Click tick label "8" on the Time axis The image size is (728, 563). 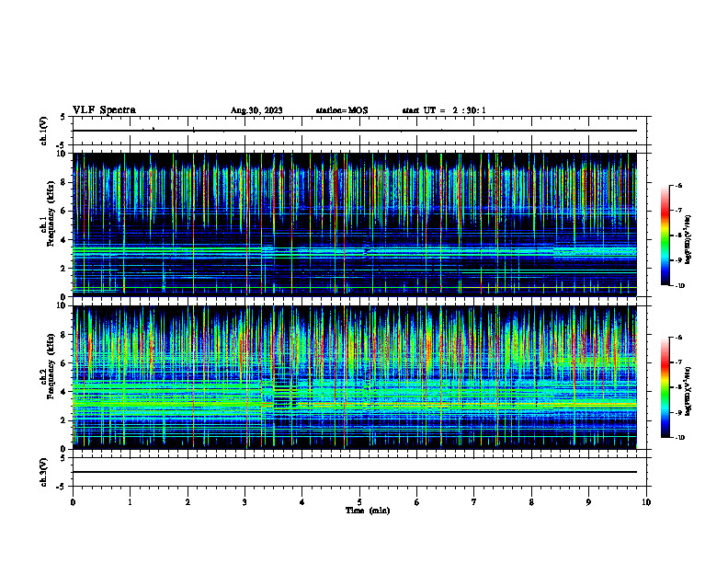tap(531, 502)
